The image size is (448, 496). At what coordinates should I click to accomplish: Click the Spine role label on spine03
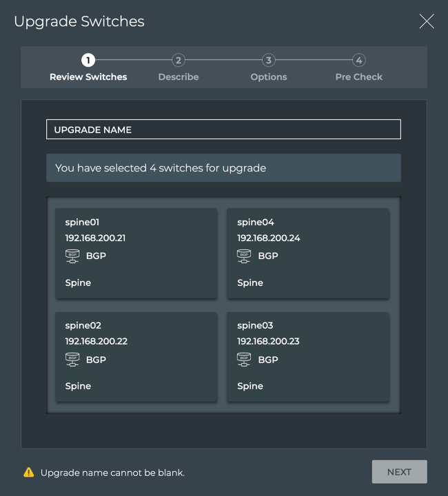[250, 386]
